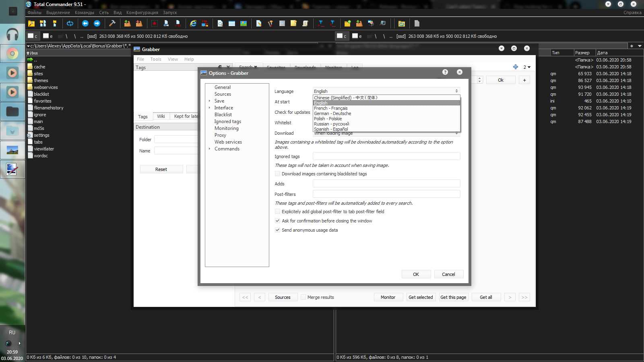Click the refresh arrows icon in toolbar
Viewport: 644px width, 362px height.
tap(70, 23)
